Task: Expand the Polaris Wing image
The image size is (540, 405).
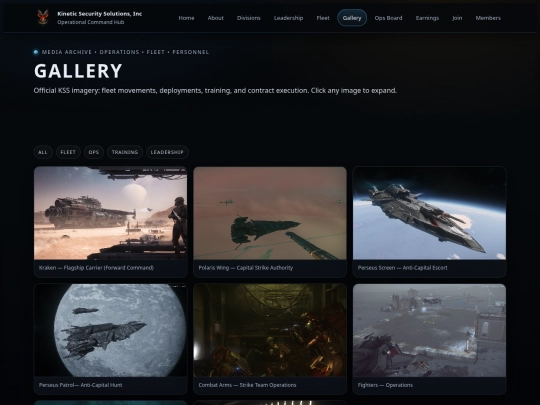Action: click(x=270, y=213)
